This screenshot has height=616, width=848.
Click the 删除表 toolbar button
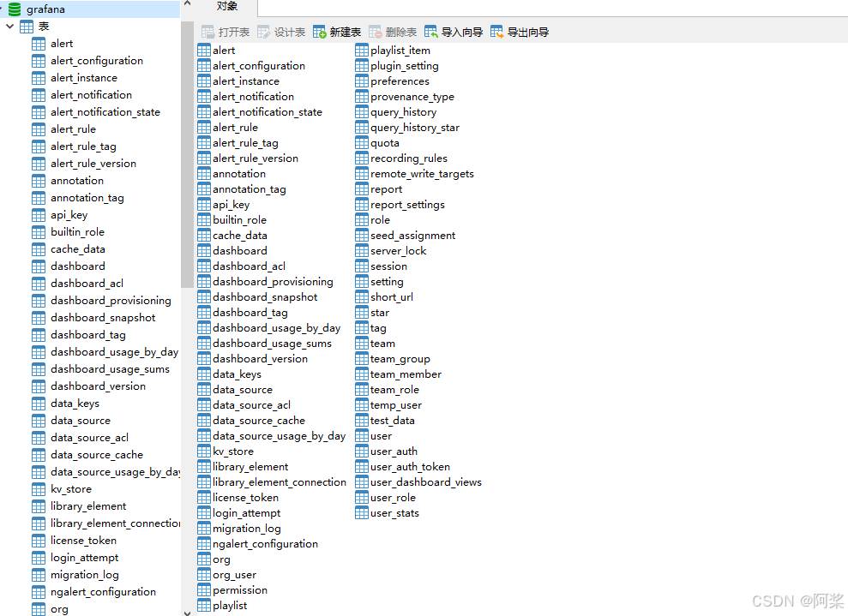(393, 33)
